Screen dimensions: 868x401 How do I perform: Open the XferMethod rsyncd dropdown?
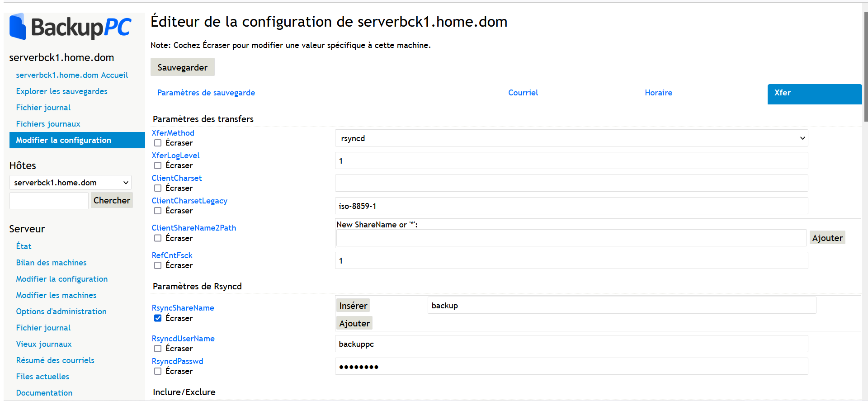click(x=571, y=138)
